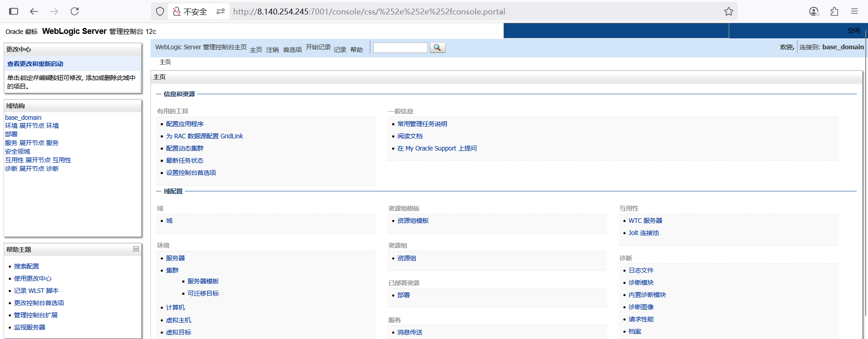Viewport: 868px width, 339px height.
Task: Open 服务器 link under 环境
Action: click(175, 258)
